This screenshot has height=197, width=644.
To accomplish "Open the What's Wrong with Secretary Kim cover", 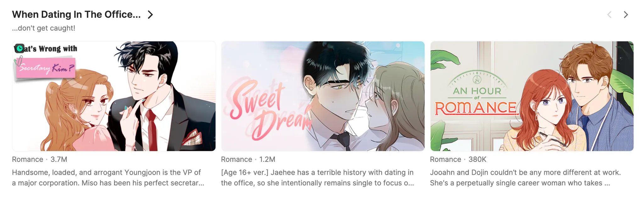I will [114, 96].
